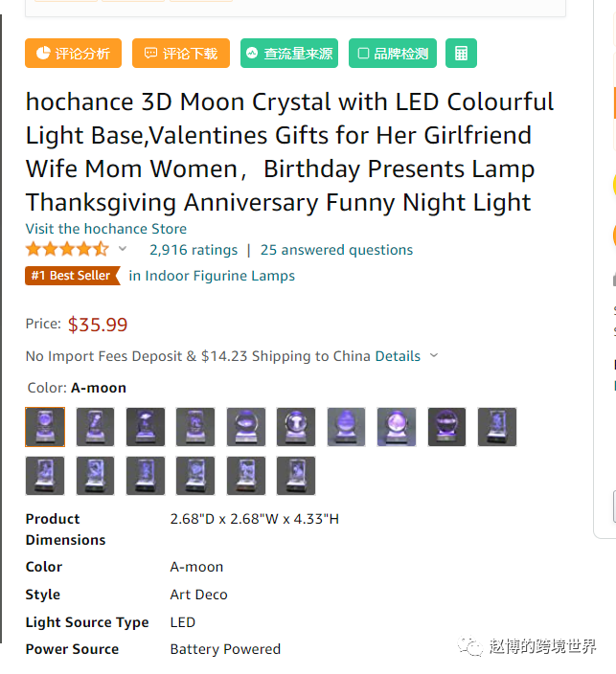
Task: Click the 评论下载 review download button
Action: [x=181, y=54]
